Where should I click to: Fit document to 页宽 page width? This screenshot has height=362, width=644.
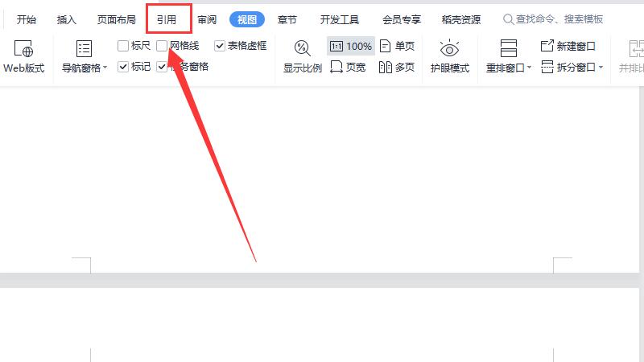[349, 67]
